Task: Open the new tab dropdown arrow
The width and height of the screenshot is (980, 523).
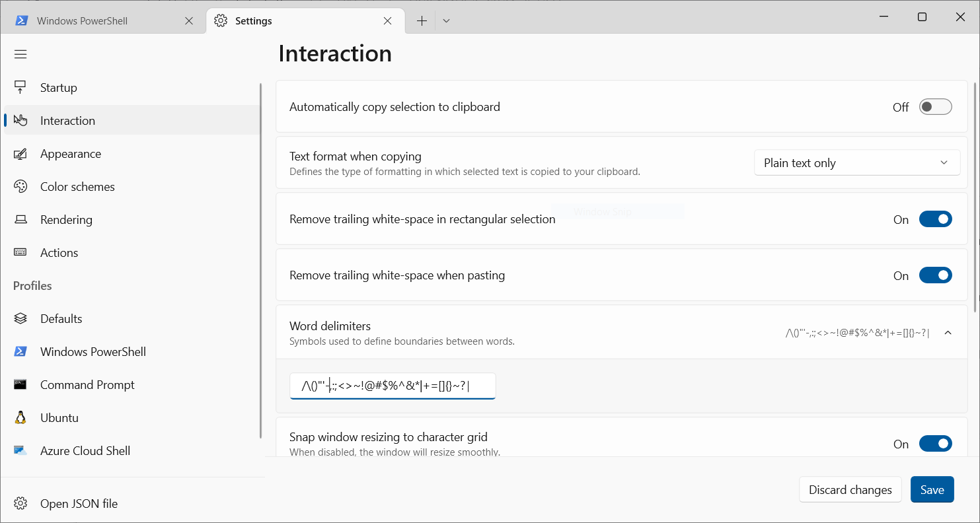Action: [446, 20]
